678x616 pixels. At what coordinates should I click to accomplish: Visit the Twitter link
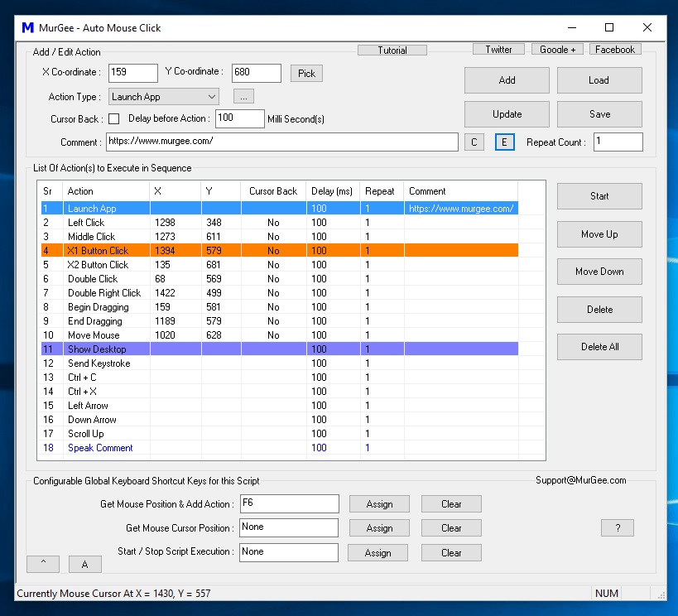[x=498, y=49]
